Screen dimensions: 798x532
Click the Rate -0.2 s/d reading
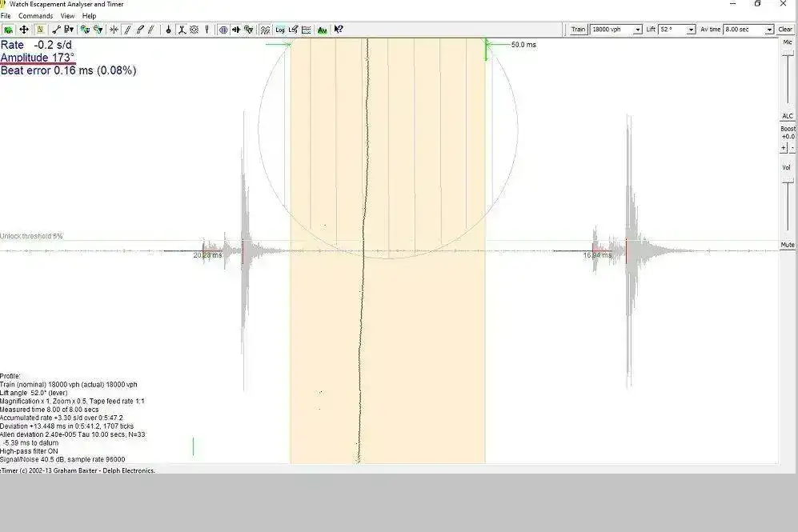coord(36,45)
